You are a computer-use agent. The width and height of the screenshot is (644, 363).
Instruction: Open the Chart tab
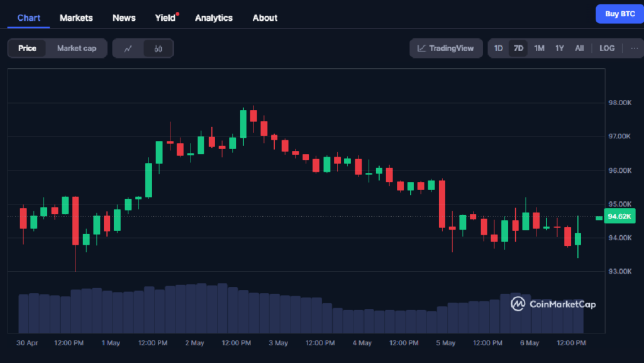pyautogui.click(x=29, y=18)
